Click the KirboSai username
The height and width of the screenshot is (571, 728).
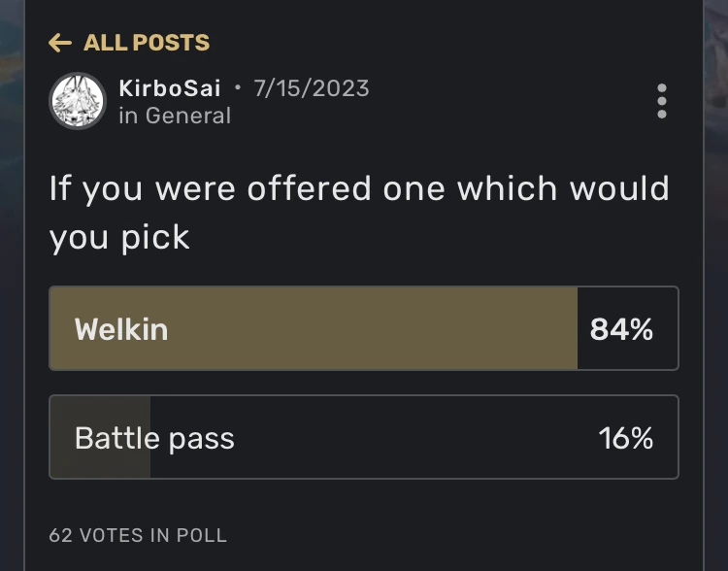coord(170,87)
